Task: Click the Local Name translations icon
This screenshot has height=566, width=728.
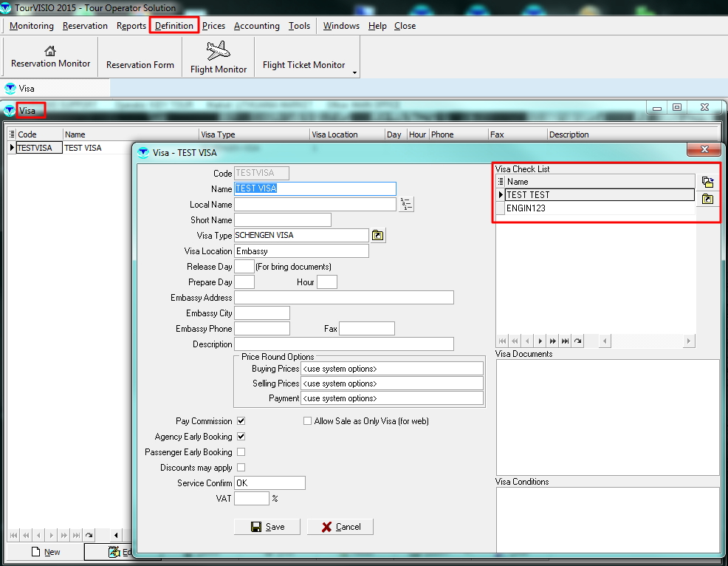Action: pyautogui.click(x=406, y=205)
